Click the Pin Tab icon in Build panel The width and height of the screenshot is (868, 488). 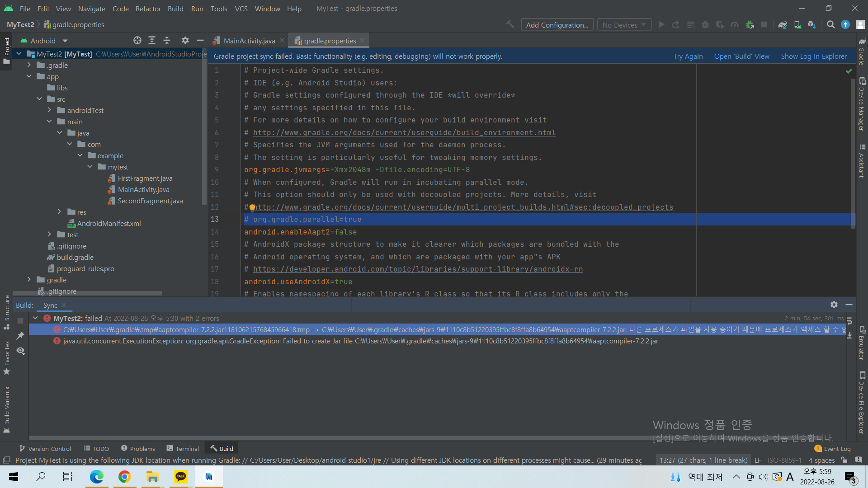[x=20, y=336]
